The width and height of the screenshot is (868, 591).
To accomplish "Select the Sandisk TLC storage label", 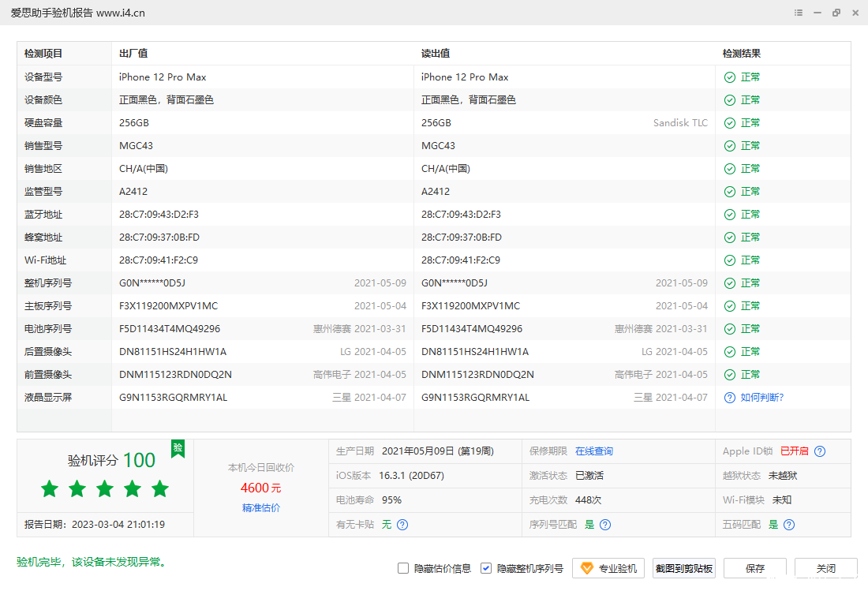I will tap(680, 123).
